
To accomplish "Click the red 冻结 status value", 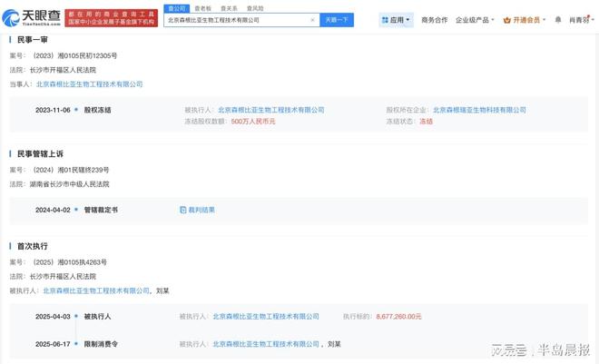I will click(426, 122).
